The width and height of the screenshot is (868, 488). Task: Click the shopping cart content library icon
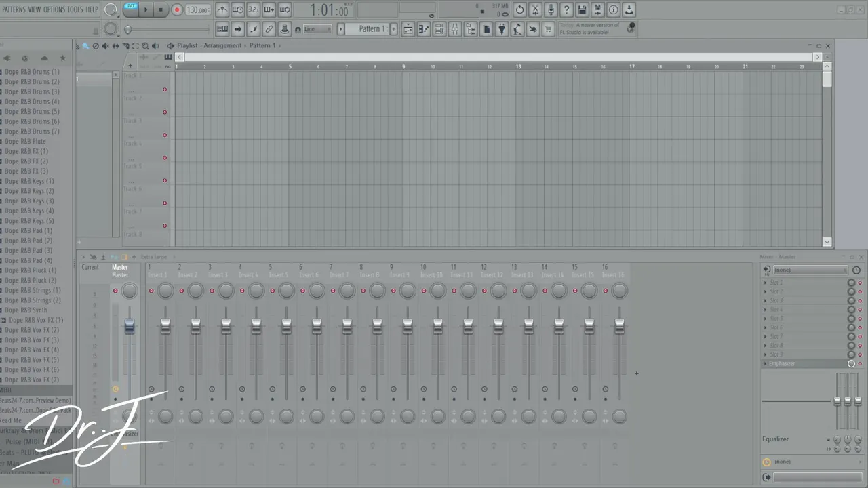(x=548, y=28)
